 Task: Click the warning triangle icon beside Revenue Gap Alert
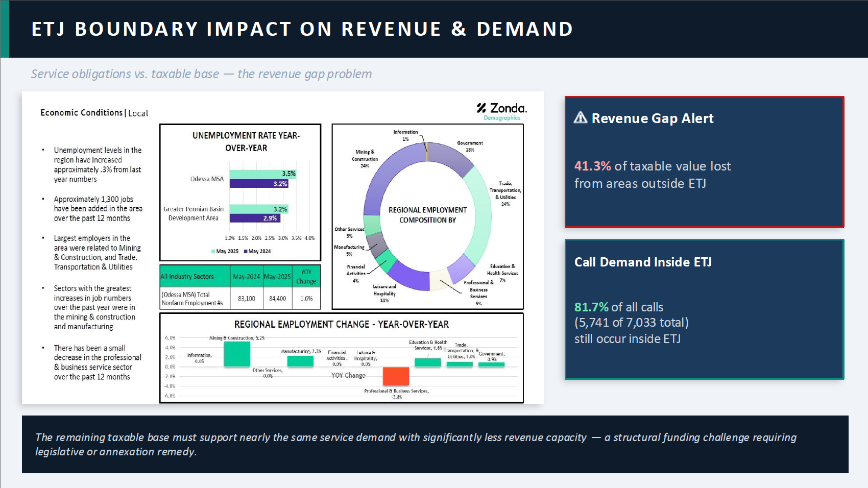[x=581, y=118]
